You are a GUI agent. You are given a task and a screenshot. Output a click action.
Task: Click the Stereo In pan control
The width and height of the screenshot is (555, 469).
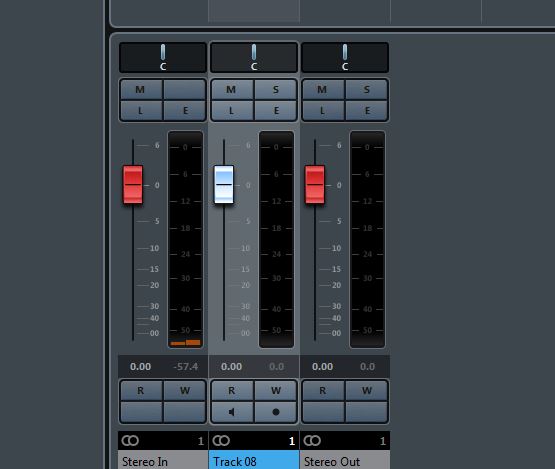click(x=163, y=57)
